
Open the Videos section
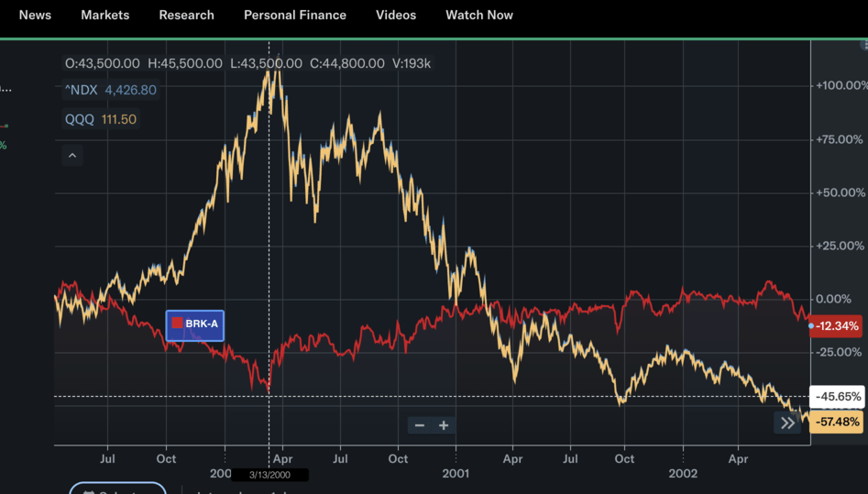395,16
